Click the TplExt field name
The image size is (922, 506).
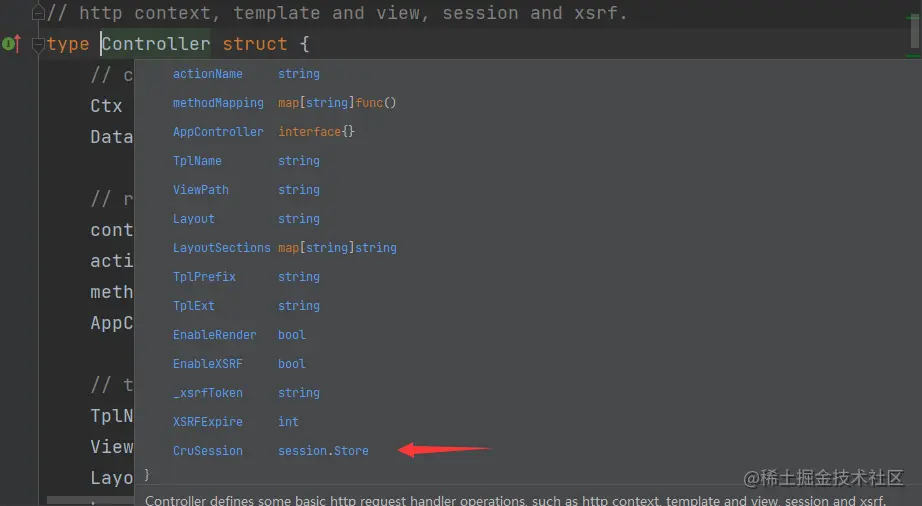pyautogui.click(x=193, y=306)
